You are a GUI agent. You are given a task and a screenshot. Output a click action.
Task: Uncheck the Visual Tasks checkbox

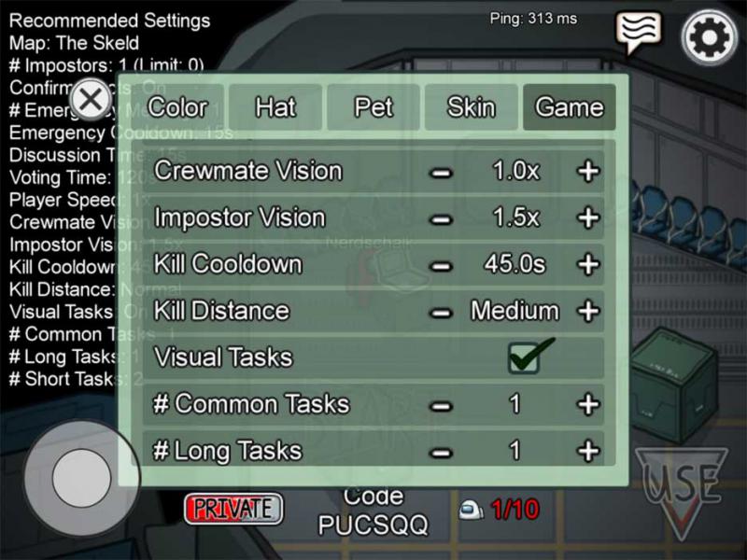[x=524, y=357]
